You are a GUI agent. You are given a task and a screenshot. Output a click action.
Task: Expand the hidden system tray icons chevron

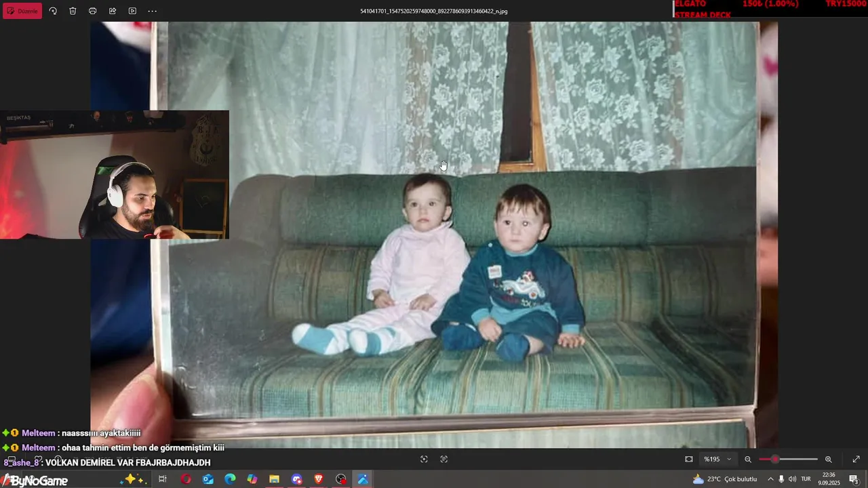[x=770, y=479]
